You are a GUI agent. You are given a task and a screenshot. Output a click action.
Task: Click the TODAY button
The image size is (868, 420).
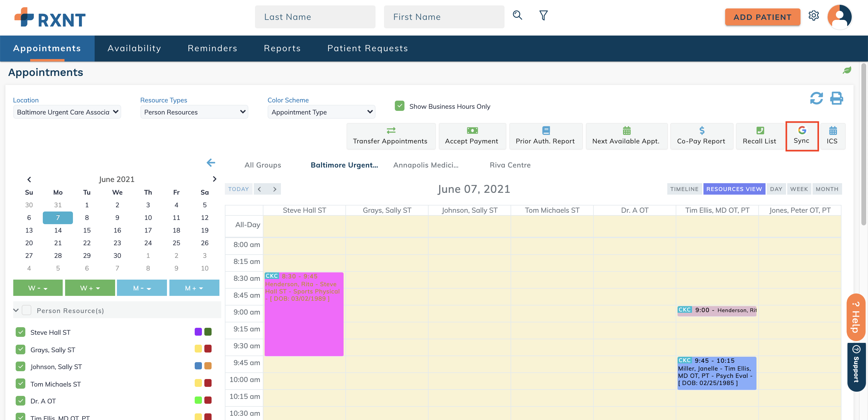[238, 189]
